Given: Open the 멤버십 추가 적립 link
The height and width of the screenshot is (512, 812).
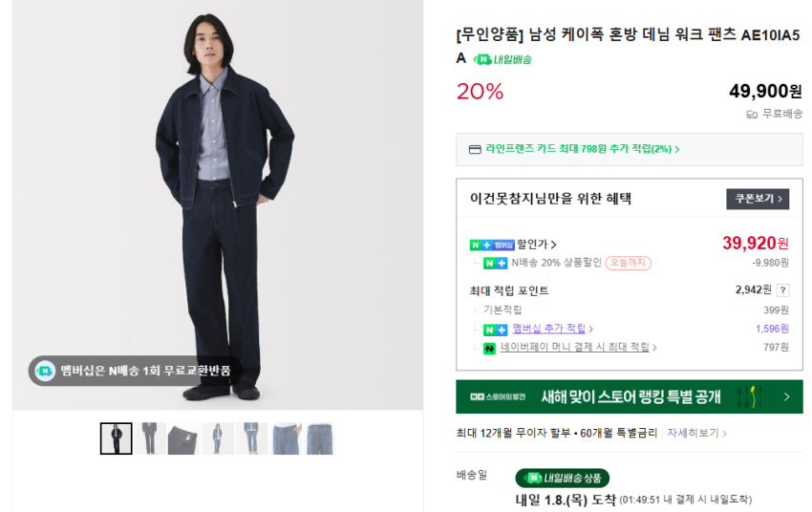Looking at the screenshot, I should [552, 329].
